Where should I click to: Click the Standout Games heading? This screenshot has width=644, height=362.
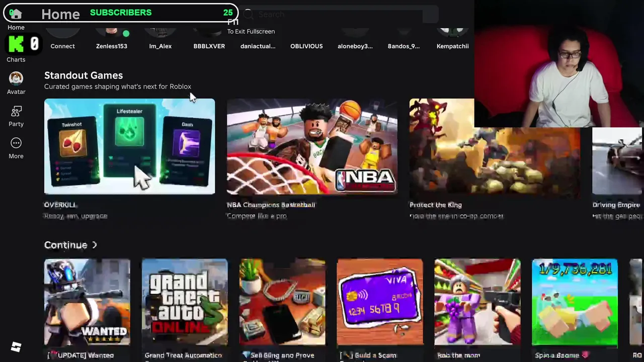click(x=84, y=75)
